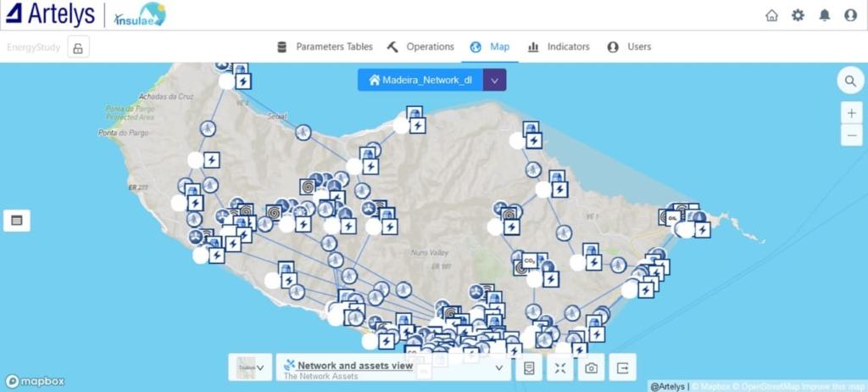Viewport: 868px width, 392px height.
Task: Open the Indicators tab
Action: (558, 47)
